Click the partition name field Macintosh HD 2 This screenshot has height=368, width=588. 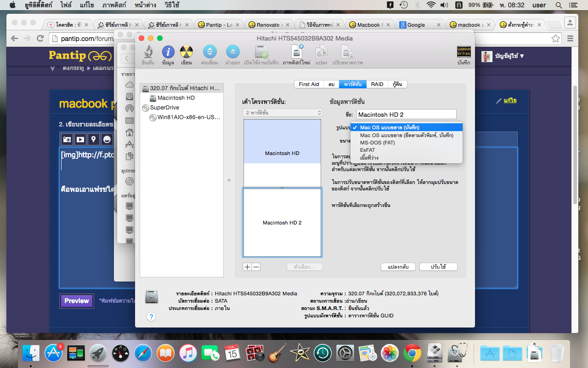coord(407,115)
